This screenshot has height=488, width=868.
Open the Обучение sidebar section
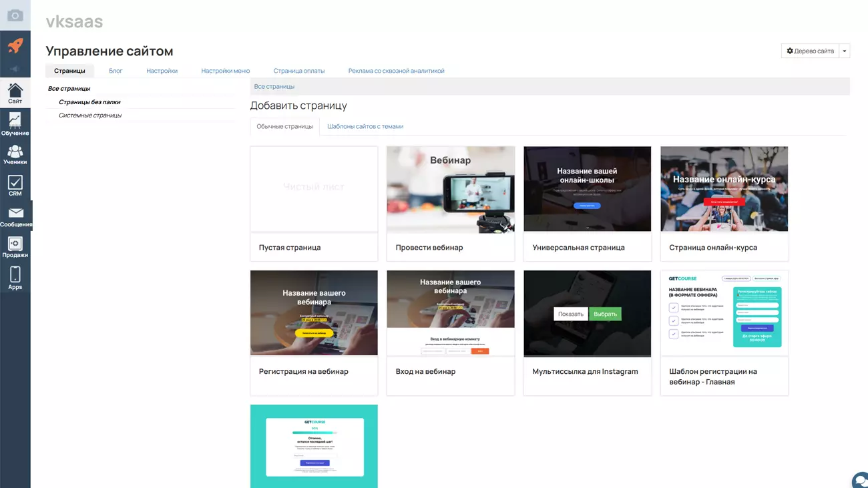click(x=15, y=124)
